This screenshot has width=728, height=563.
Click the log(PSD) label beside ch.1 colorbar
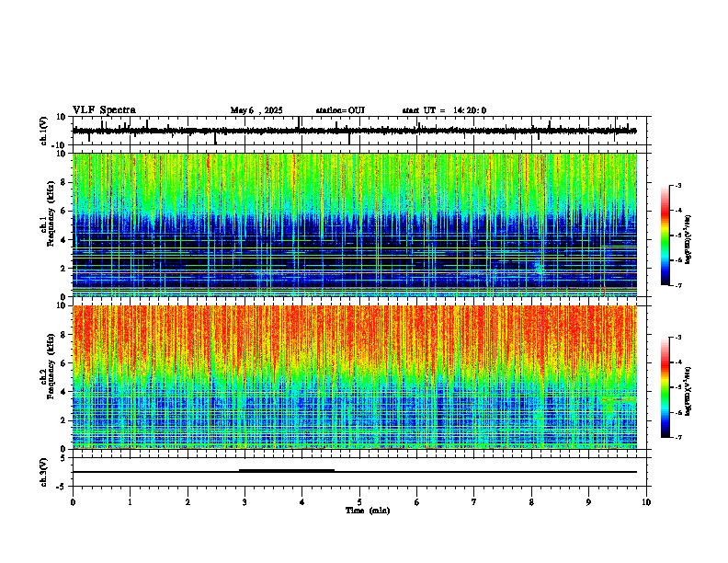click(x=688, y=239)
